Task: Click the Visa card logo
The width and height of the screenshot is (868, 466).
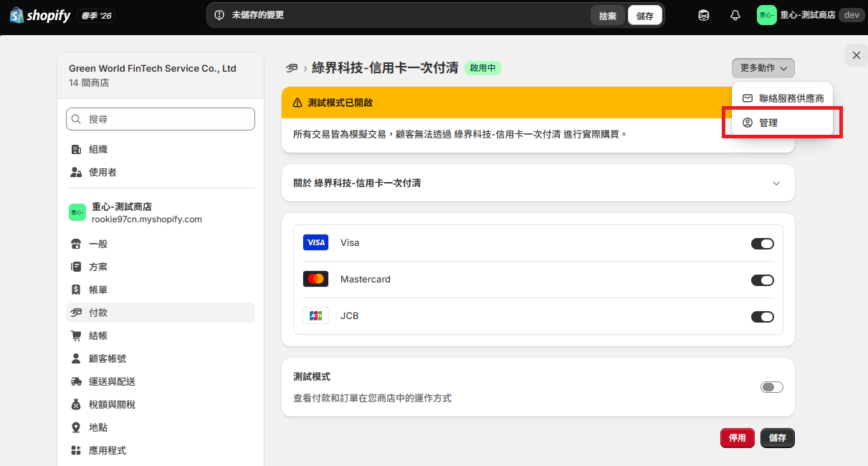Action: (315, 242)
